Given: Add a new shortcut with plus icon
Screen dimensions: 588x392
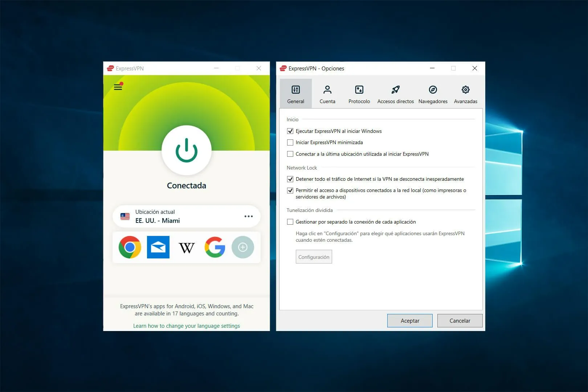Looking at the screenshot, I should tap(243, 247).
